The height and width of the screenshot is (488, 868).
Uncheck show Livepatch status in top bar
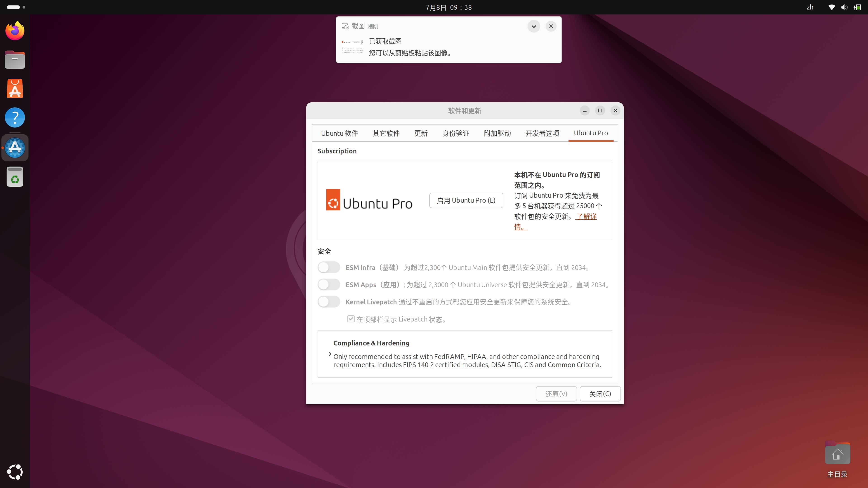click(x=351, y=319)
